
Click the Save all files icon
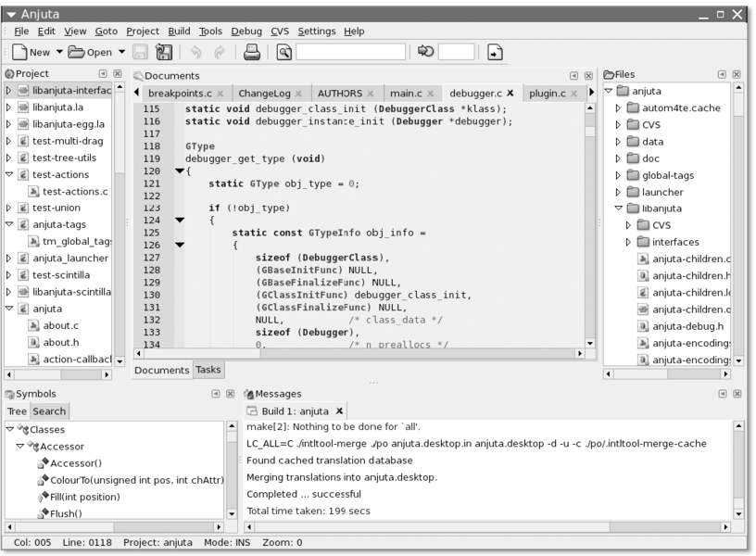pos(164,53)
